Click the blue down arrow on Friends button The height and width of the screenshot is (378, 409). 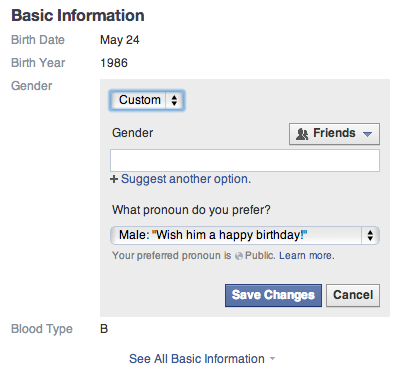pos(367,134)
